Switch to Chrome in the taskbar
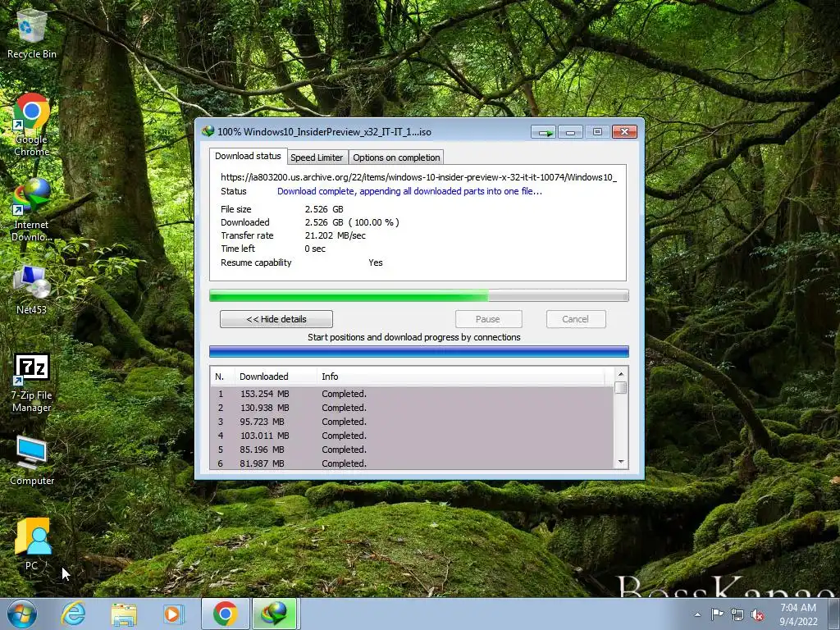Screen dimensions: 840x630 225,614
